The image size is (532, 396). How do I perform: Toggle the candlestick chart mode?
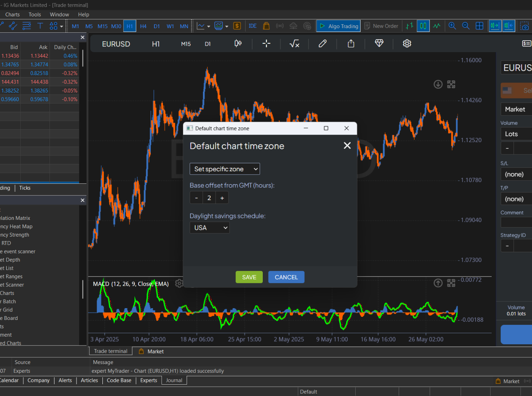tap(423, 26)
